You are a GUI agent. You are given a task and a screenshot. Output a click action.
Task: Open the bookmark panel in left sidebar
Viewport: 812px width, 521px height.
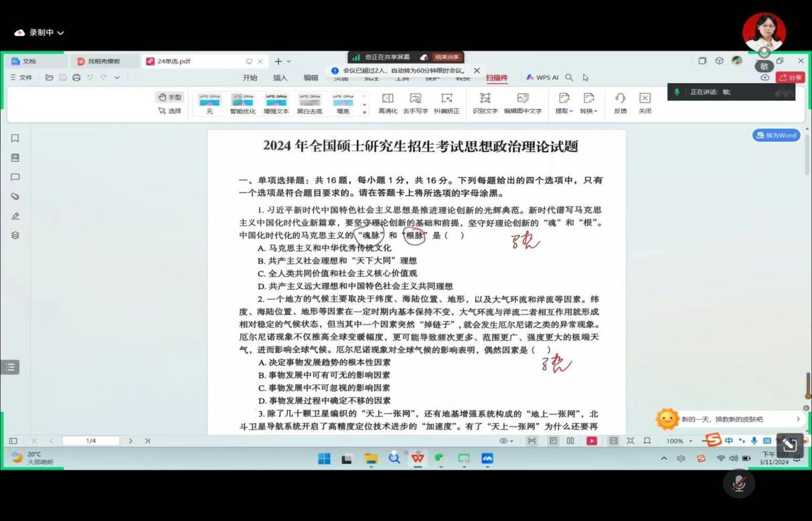15,138
